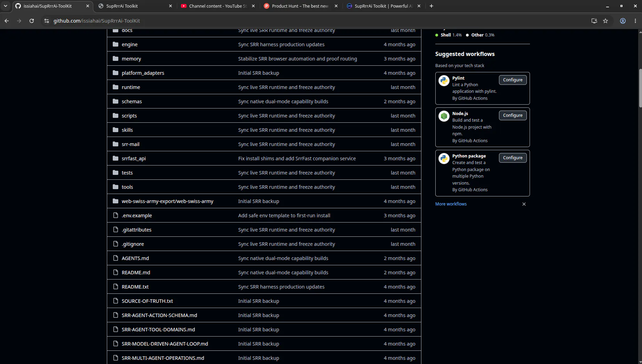Bookmark this page with the star icon
The height and width of the screenshot is (364, 642).
(605, 21)
